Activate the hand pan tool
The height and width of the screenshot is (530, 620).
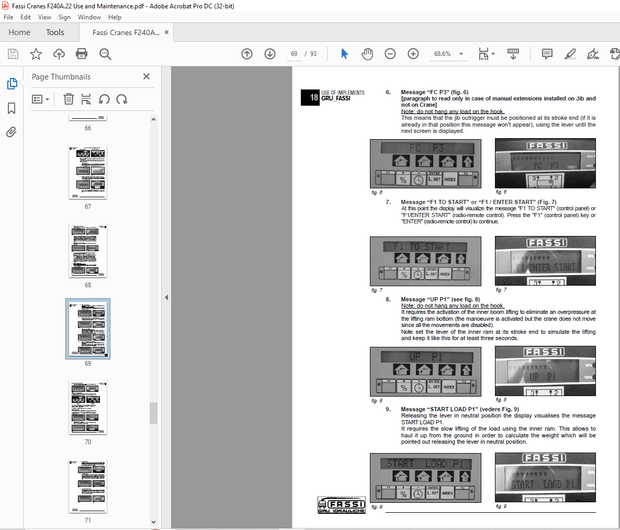click(367, 54)
